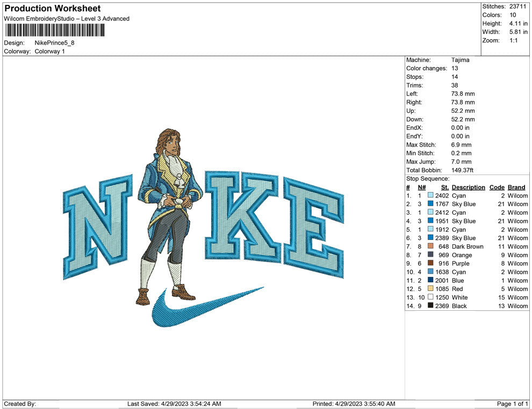Viewport: 532px width, 409px height.
Task: Select the St. stitch count column header
Action: point(444,187)
